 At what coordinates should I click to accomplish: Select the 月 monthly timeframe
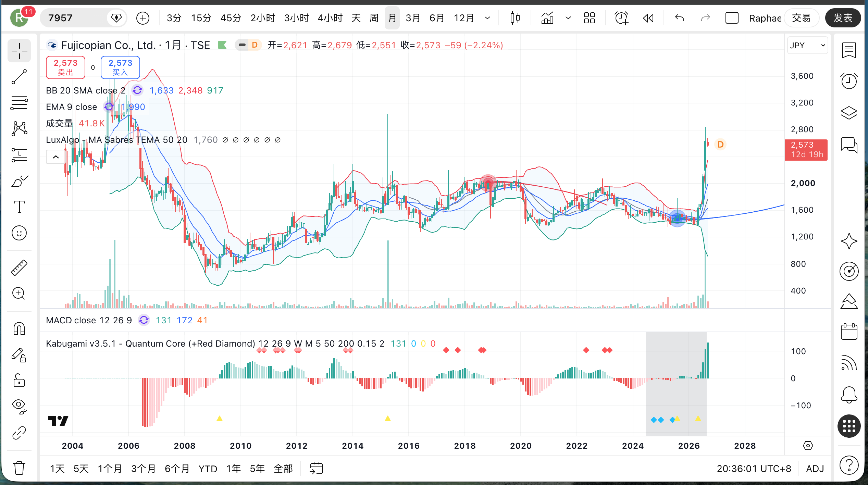click(392, 18)
